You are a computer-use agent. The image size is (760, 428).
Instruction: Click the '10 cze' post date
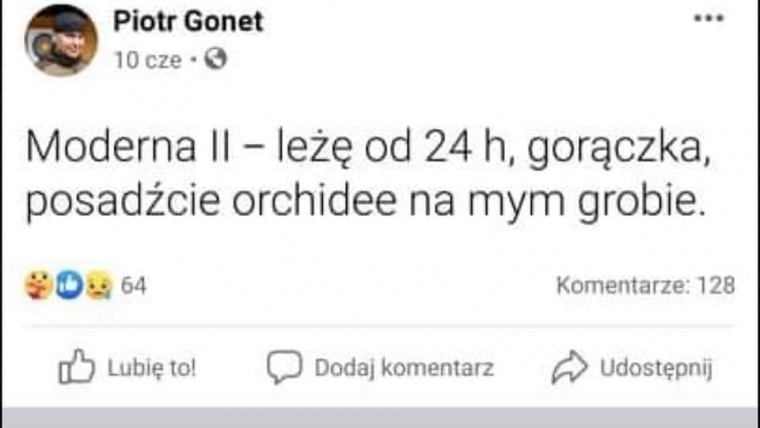click(147, 60)
